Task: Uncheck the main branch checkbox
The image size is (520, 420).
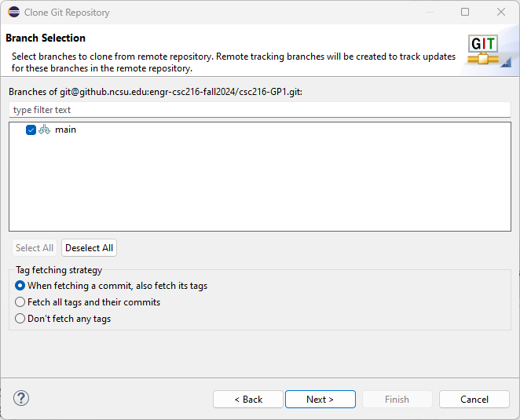Action: click(x=31, y=130)
